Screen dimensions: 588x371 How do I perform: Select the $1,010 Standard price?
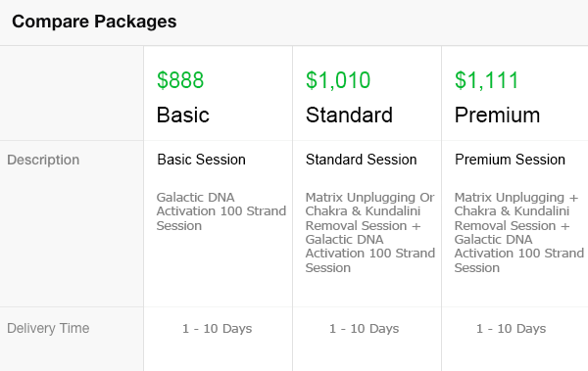(x=338, y=80)
